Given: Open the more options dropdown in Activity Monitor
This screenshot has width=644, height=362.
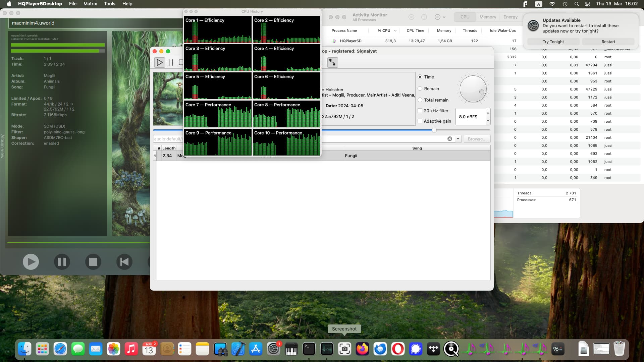Looking at the screenshot, I should pyautogui.click(x=440, y=17).
